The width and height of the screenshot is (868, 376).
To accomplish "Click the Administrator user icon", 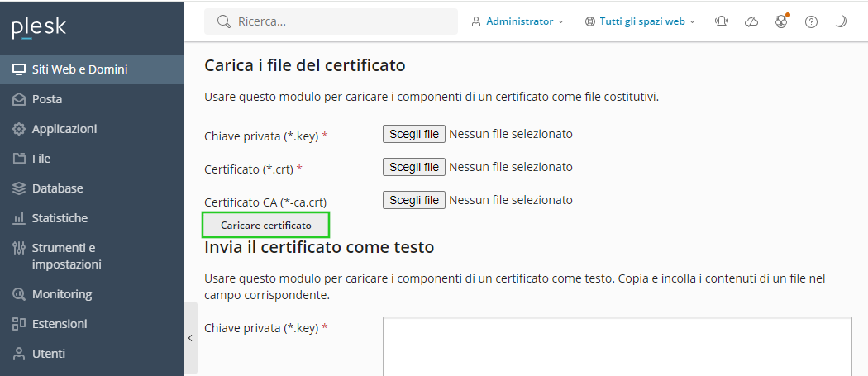I will tap(476, 21).
